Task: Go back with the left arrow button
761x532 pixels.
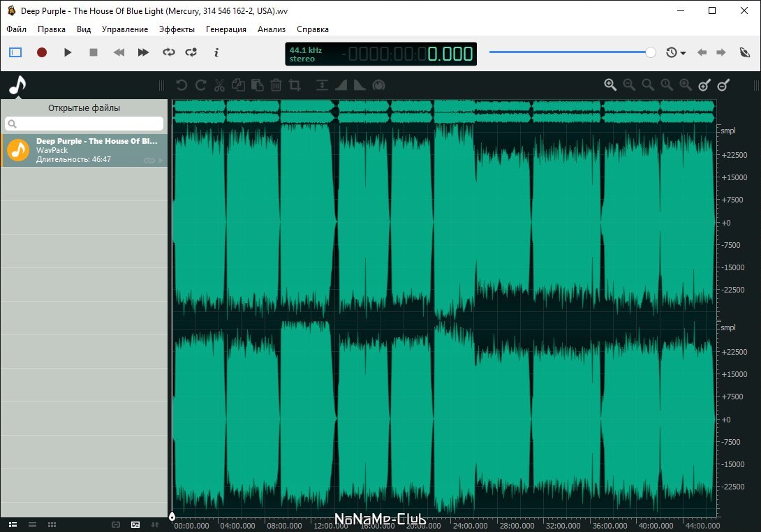Action: pos(702,52)
